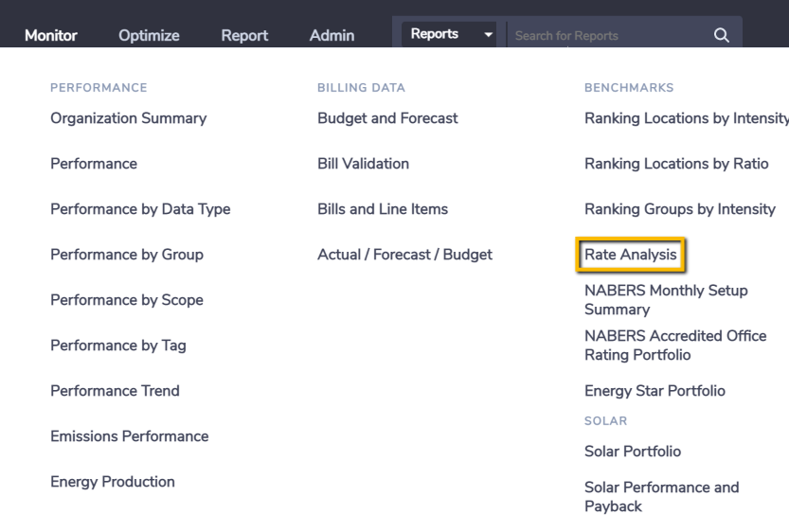The image size is (789, 532).
Task: Open the Optimize menu
Action: (x=149, y=35)
